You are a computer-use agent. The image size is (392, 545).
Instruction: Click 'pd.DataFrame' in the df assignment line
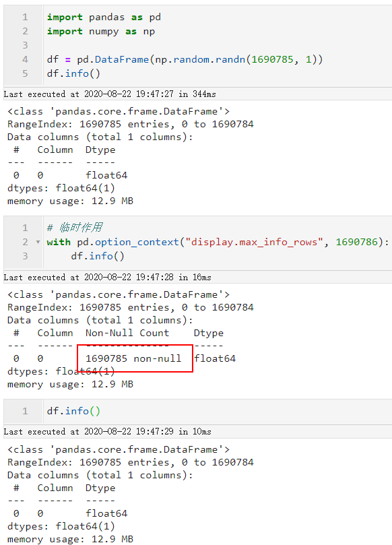[112, 59]
